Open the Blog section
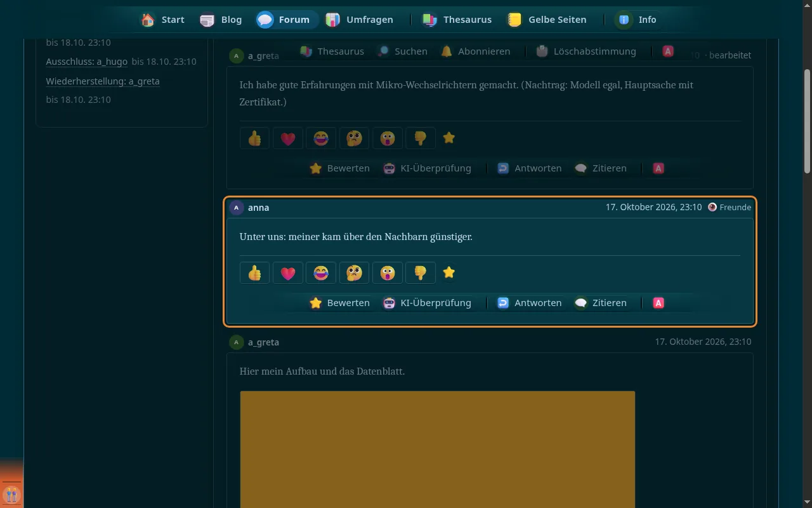 click(x=221, y=20)
